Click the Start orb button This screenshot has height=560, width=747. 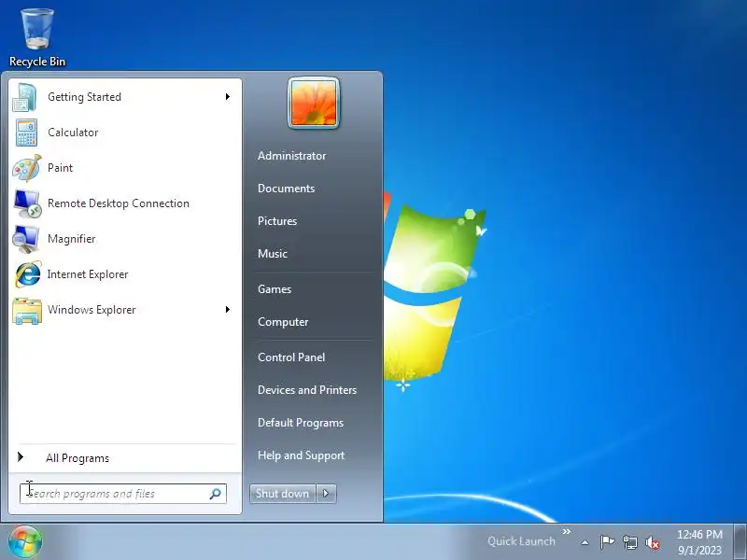point(25,542)
